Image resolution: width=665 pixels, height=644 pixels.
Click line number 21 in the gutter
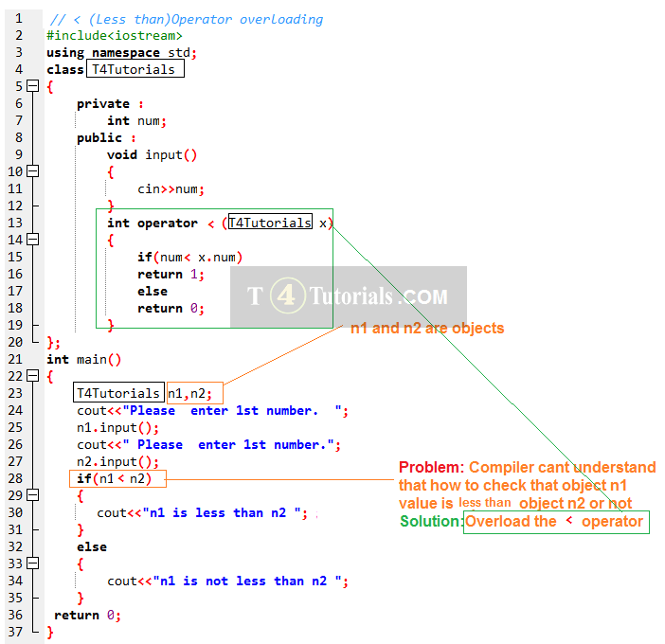[x=15, y=360]
